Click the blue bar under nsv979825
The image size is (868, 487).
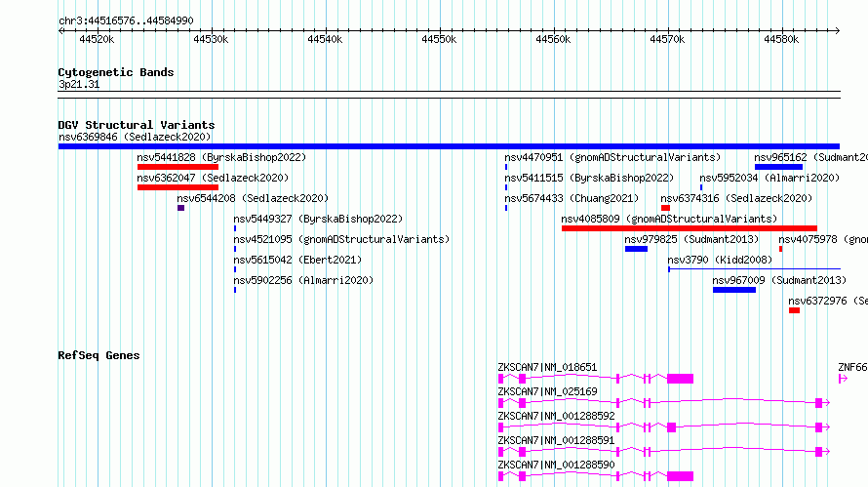click(636, 249)
